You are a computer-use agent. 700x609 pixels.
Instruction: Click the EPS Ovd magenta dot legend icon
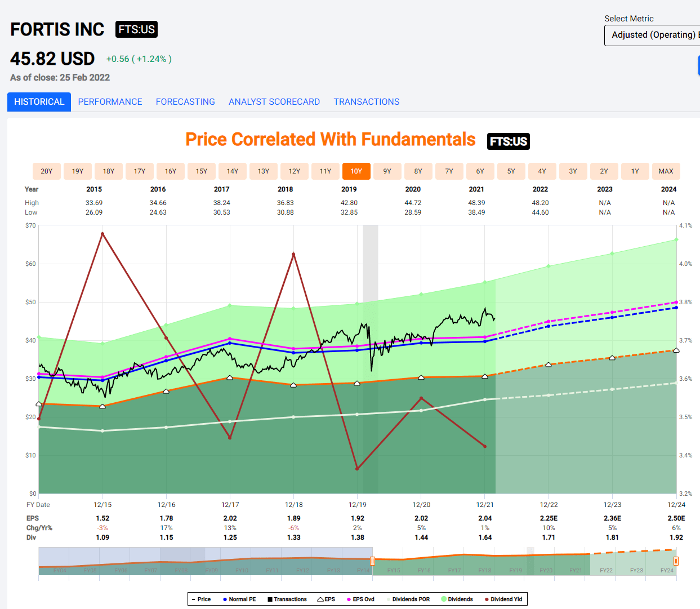(349, 599)
